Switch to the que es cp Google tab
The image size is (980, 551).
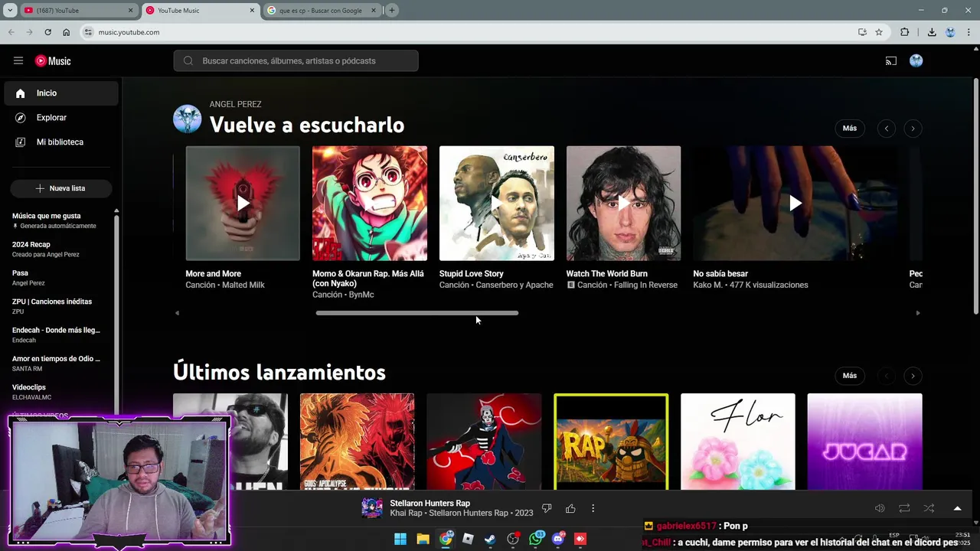click(322, 11)
